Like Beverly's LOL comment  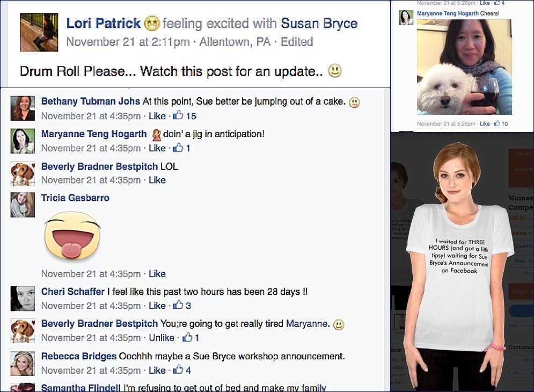157,180
